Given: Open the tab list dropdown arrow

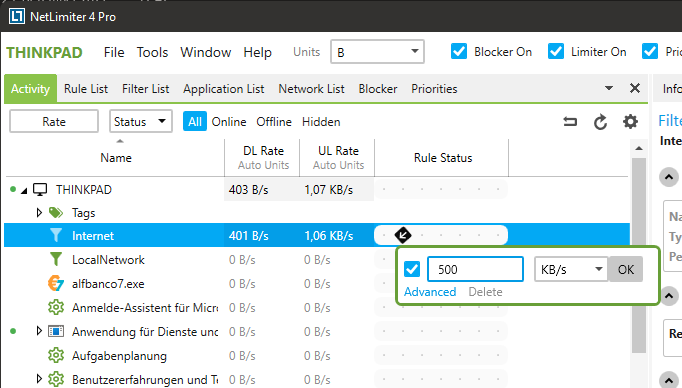Looking at the screenshot, I should point(609,88).
